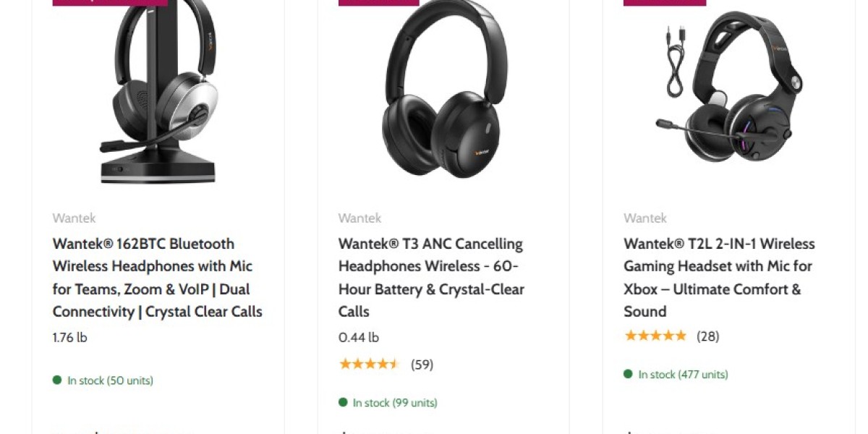Open the T3 ANC headphones product image

pos(443,90)
